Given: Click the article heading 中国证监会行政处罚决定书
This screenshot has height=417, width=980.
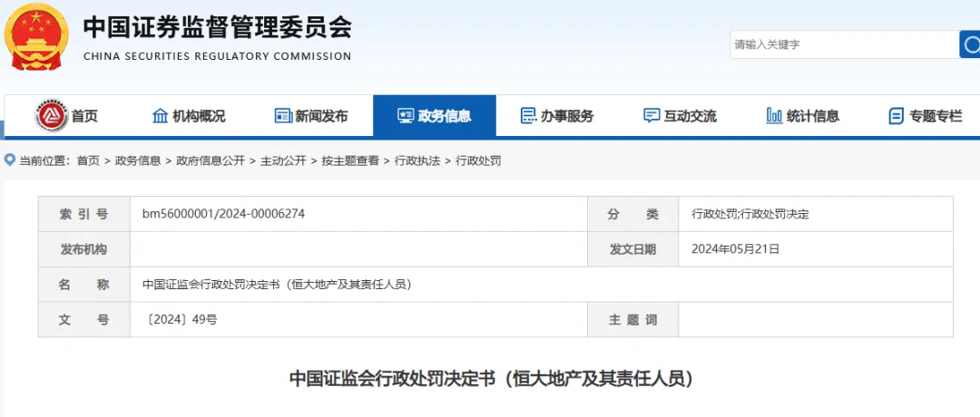Looking at the screenshot, I should click(x=491, y=378).
